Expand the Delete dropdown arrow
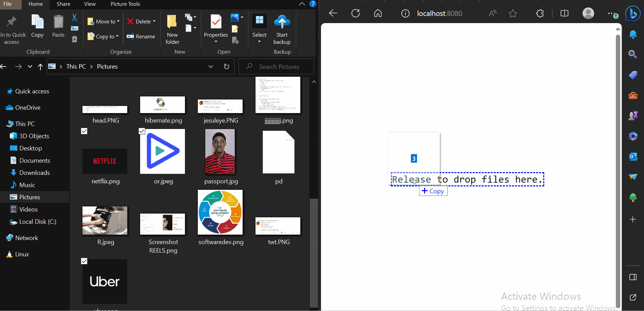644x311 pixels. click(154, 21)
